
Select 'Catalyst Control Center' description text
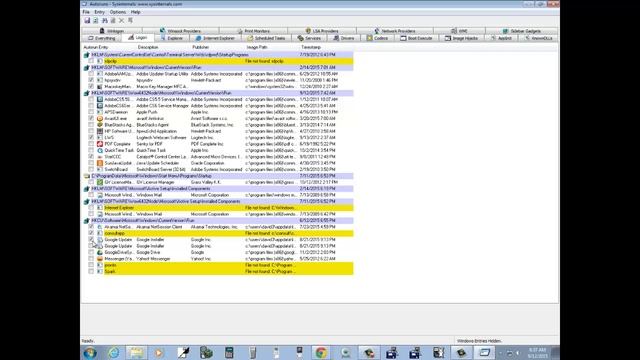coord(162,157)
